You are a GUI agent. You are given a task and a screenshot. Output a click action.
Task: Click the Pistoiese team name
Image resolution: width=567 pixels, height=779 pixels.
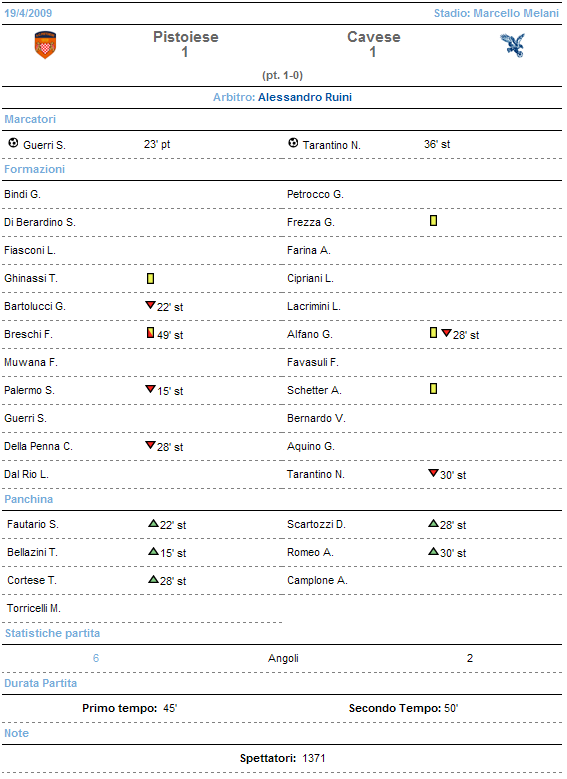pyautogui.click(x=186, y=37)
